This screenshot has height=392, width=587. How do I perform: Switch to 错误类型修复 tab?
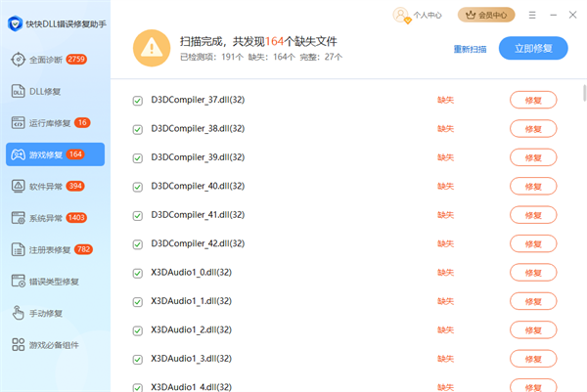click(55, 282)
